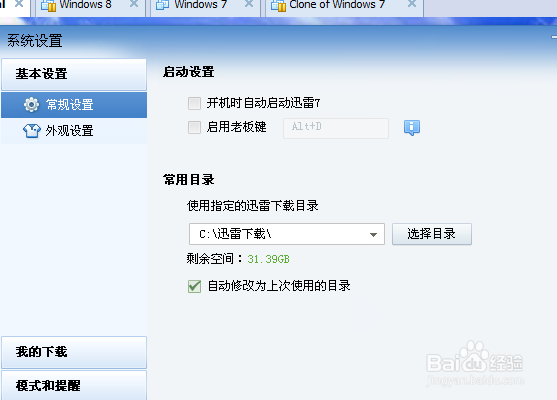Expand the 我的下载 section

pos(74,352)
